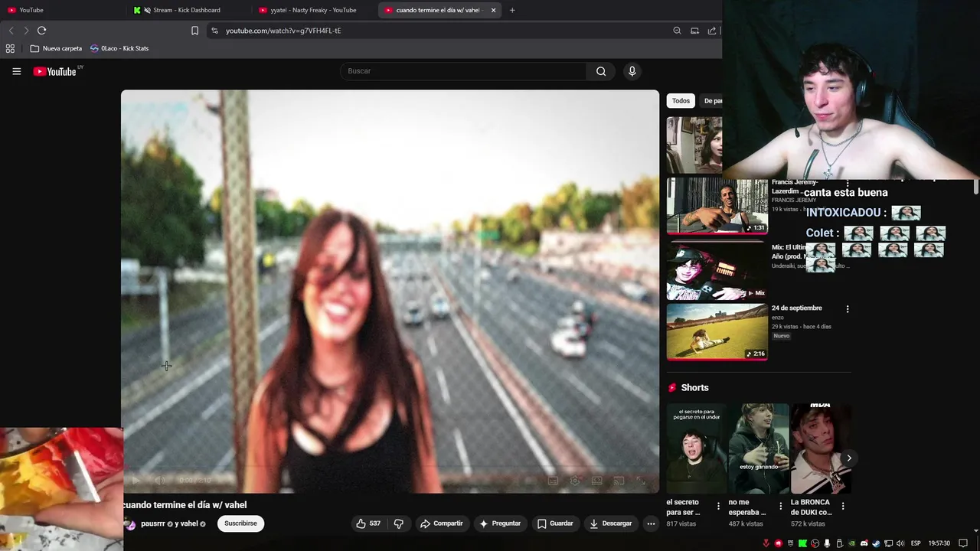Click the '24 de septiembre' video title
980x551 pixels.
[x=796, y=308]
